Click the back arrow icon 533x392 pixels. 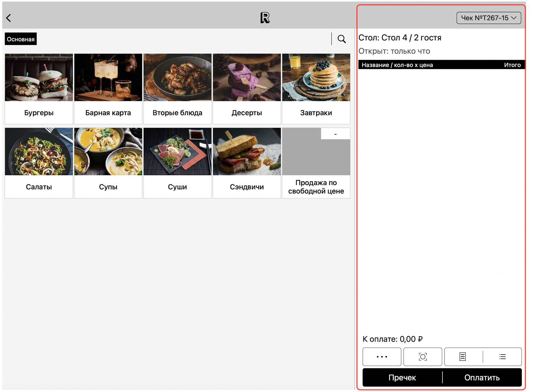pos(9,18)
